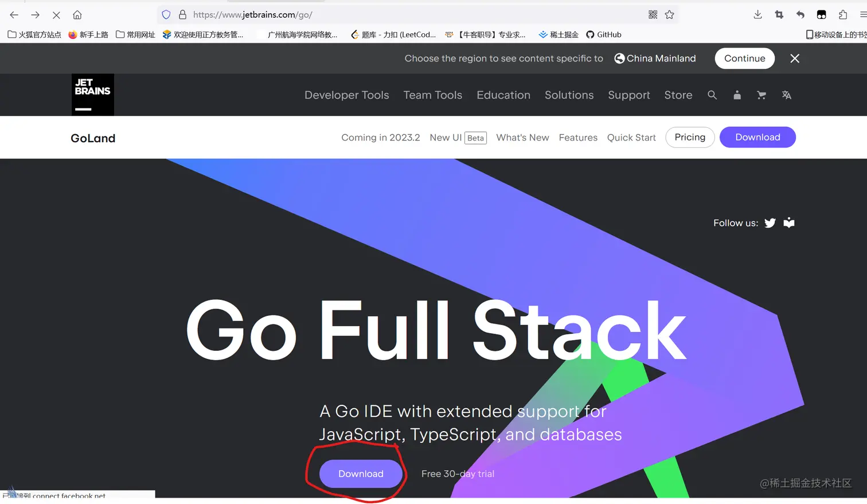This screenshot has height=504, width=867.
Task: Open the Developer Tools menu
Action: click(347, 95)
